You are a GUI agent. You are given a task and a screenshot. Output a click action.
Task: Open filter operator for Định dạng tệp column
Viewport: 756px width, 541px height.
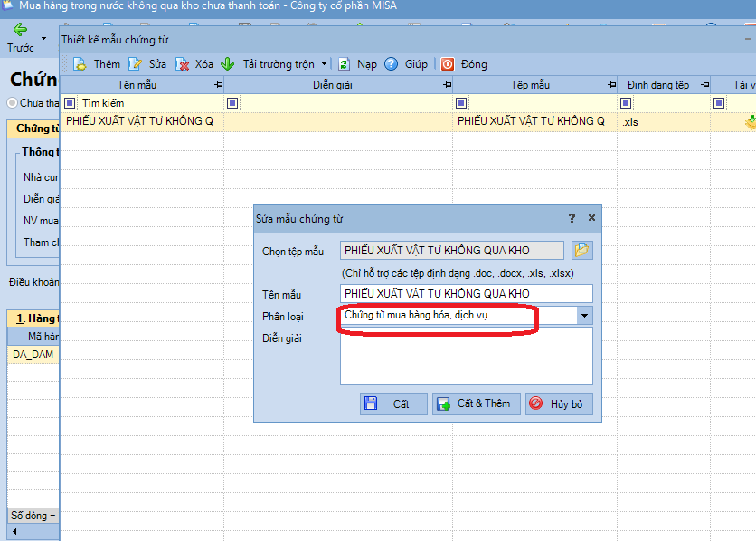(626, 103)
